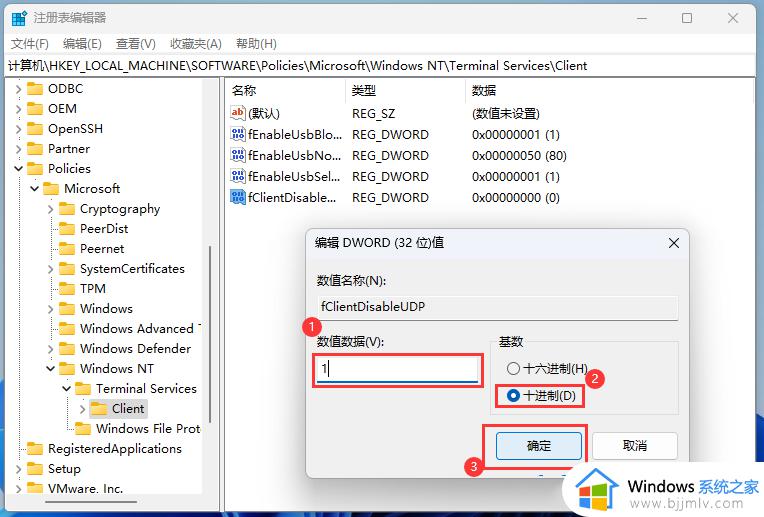Open the 编辑(E) menu
Image resolution: width=764 pixels, height=517 pixels.
click(x=82, y=44)
